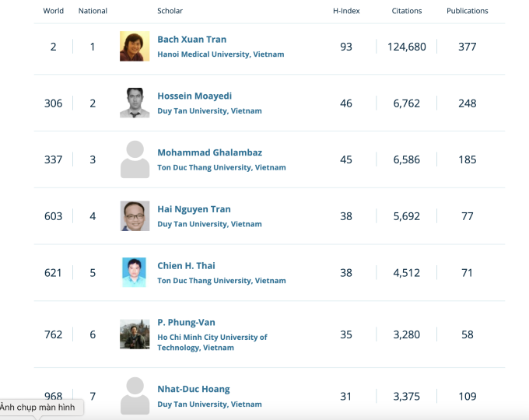The image size is (529, 420).
Task: Open Hossein Moayedi scholar name link
Action: (194, 96)
